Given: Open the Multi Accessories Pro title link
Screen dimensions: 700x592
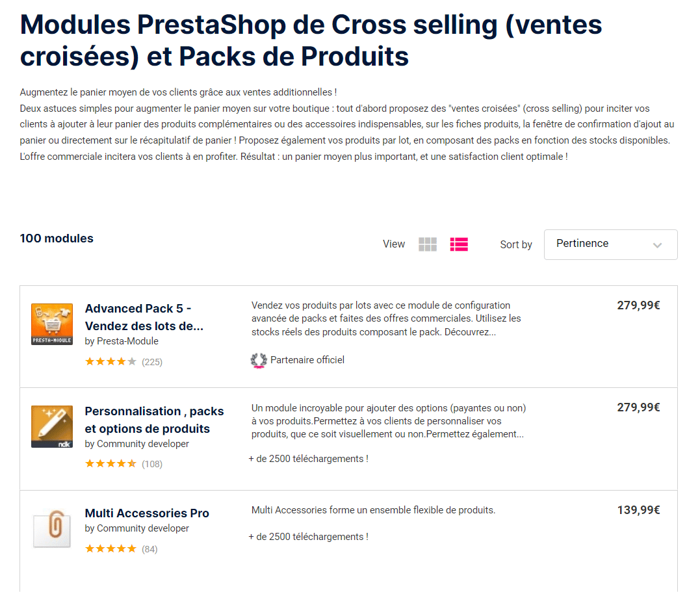Looking at the screenshot, I should 147,513.
